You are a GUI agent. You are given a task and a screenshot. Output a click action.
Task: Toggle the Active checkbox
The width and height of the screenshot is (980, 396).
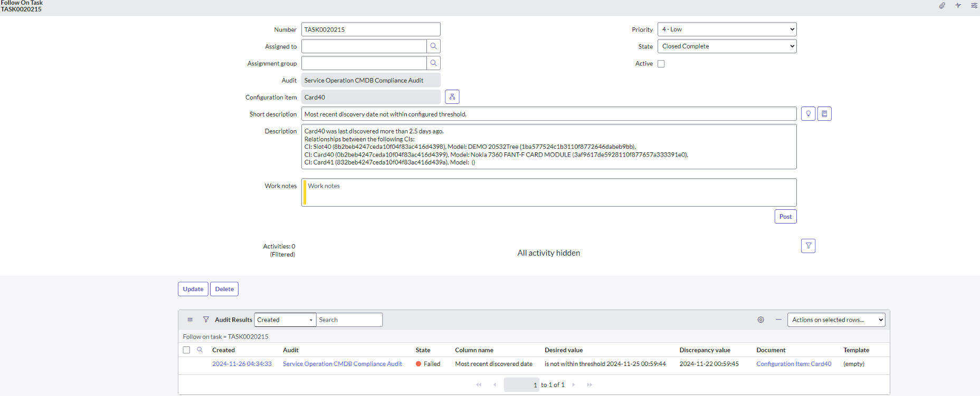point(661,64)
